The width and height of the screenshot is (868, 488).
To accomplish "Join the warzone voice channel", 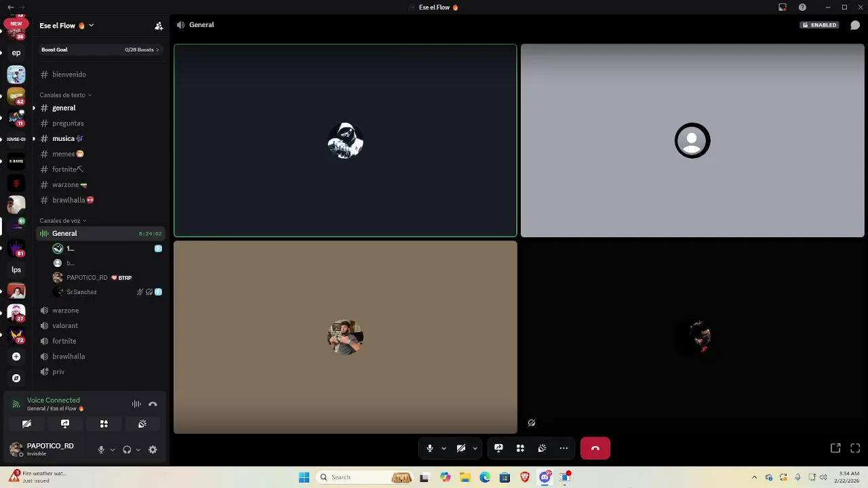I will (100, 310).
